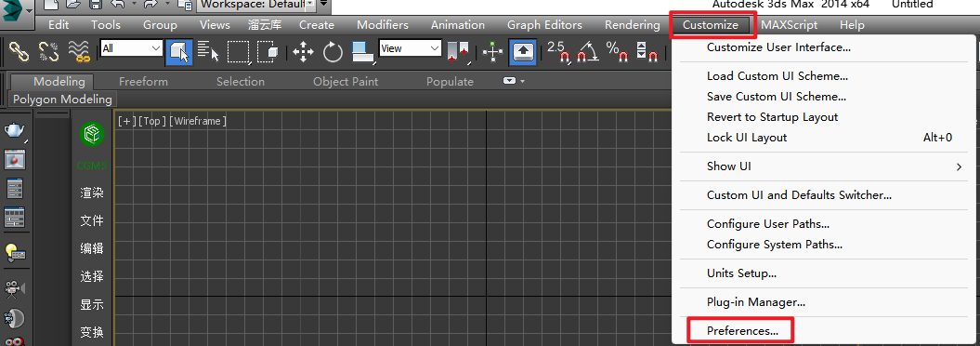Toggle the Angle Snap icon
The width and height of the screenshot is (980, 346).
587,51
